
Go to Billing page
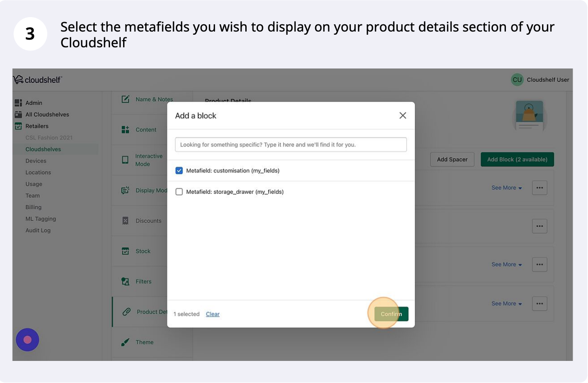(33, 207)
